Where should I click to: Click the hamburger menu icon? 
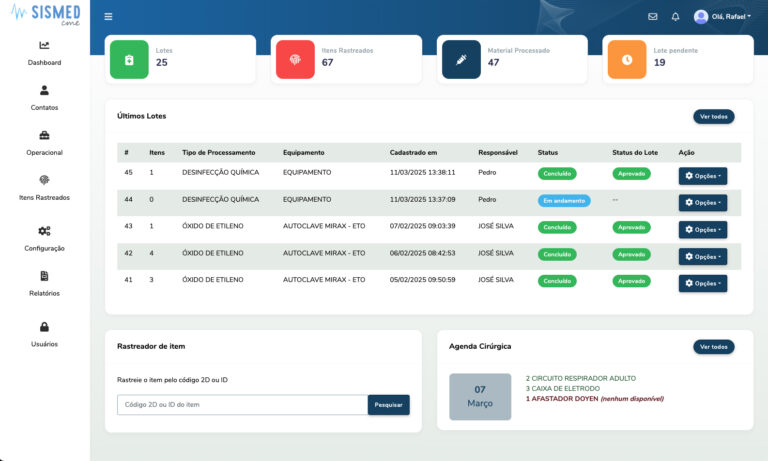tap(108, 16)
